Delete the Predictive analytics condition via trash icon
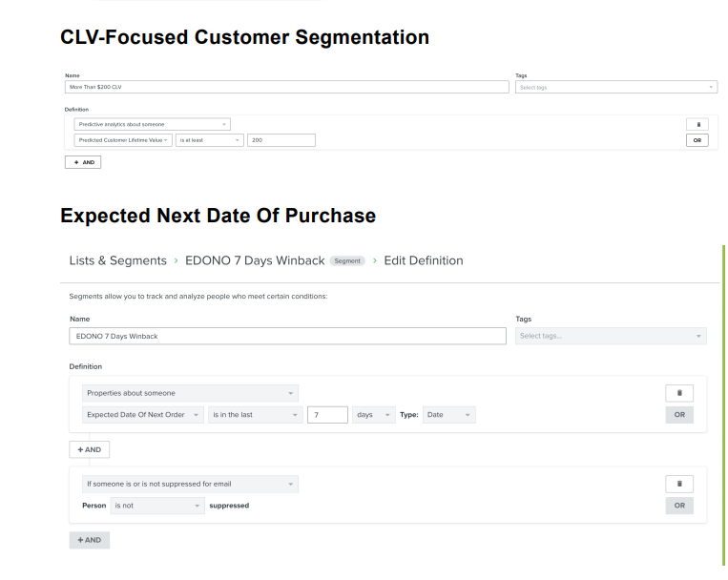This screenshot has height=580, width=728. pos(697,124)
